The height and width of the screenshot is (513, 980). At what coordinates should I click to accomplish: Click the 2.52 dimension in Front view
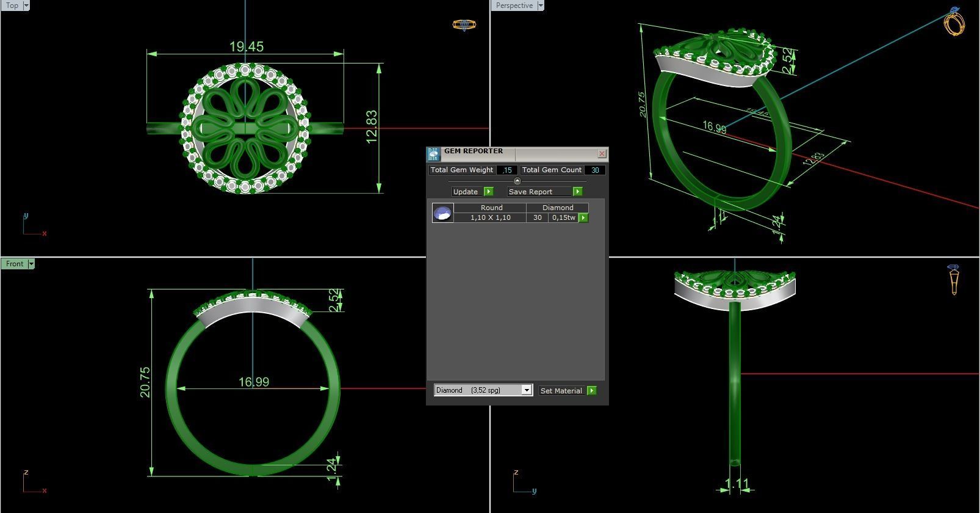pyautogui.click(x=334, y=300)
